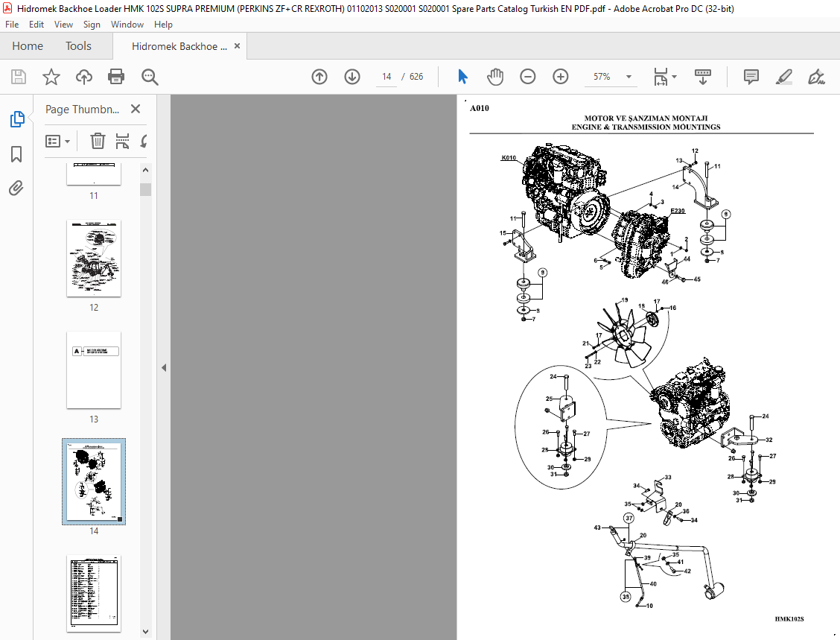The width and height of the screenshot is (840, 640).
Task: Open the Find text magnifier tool
Action: pos(150,77)
